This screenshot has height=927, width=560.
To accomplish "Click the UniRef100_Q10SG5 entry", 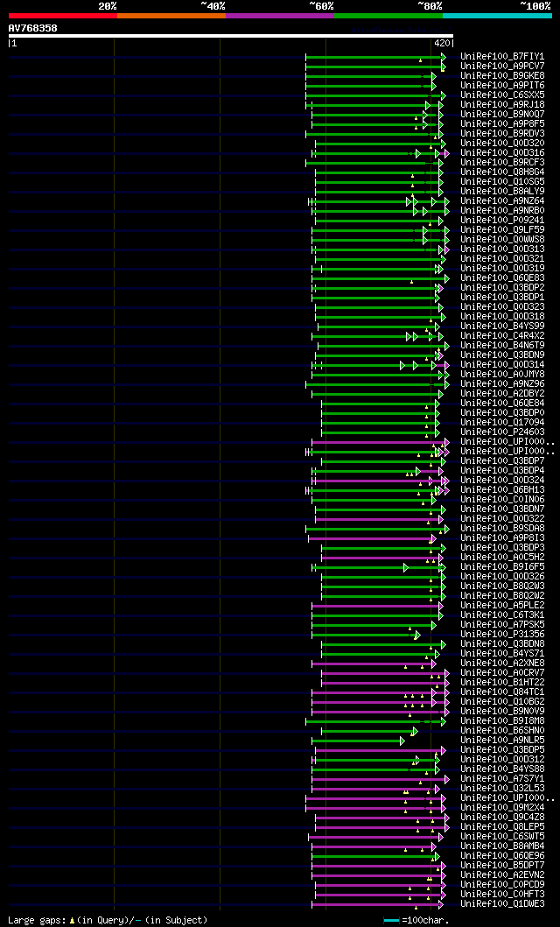I will [x=502, y=181].
